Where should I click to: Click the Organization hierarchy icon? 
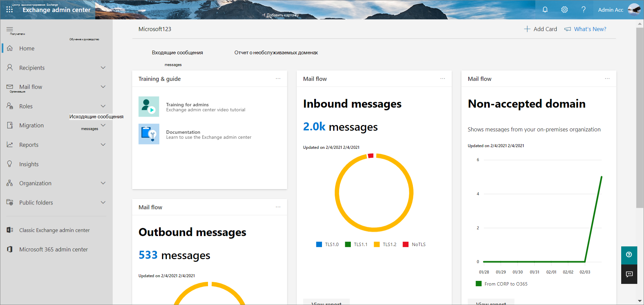click(10, 183)
